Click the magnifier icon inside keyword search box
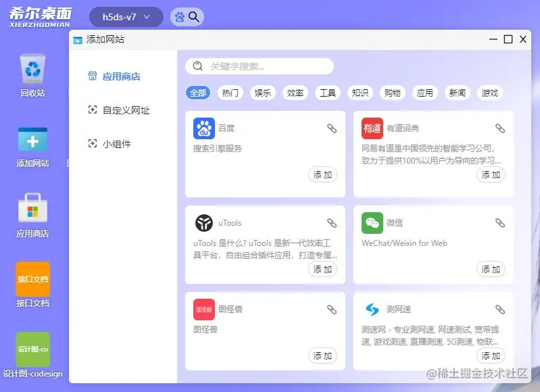The width and height of the screenshot is (540, 392). (197, 66)
